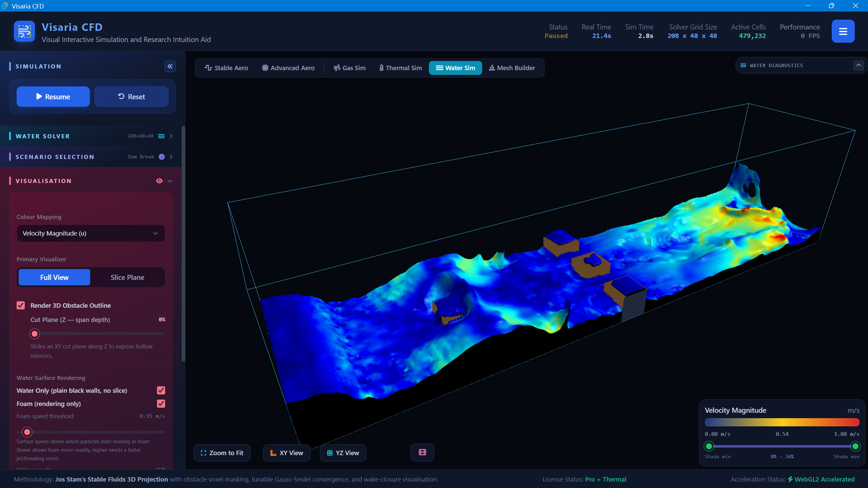Click the XY View axis icon

273,453
